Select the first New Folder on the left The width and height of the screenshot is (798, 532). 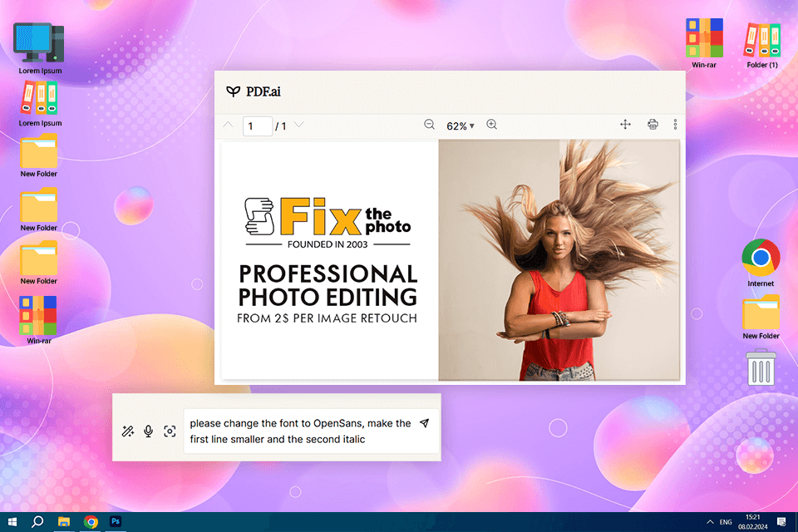39,155
